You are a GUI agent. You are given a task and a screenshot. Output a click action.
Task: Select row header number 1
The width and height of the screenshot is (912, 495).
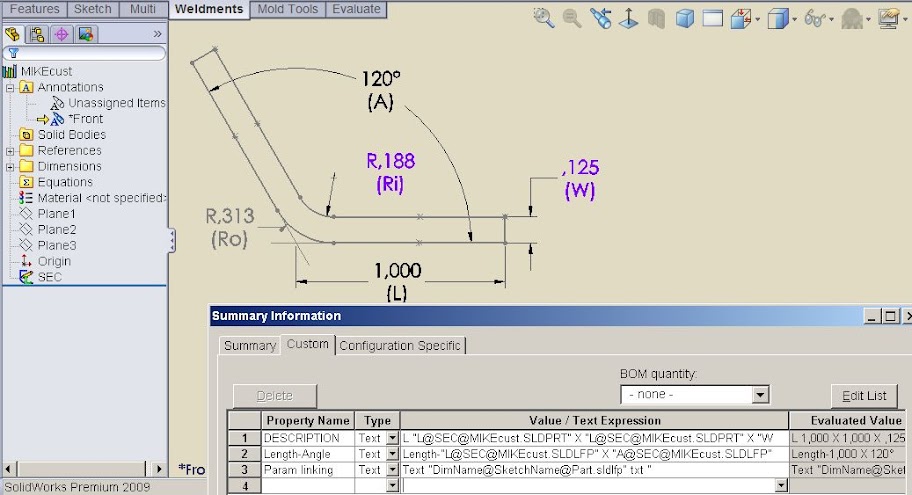coord(244,438)
